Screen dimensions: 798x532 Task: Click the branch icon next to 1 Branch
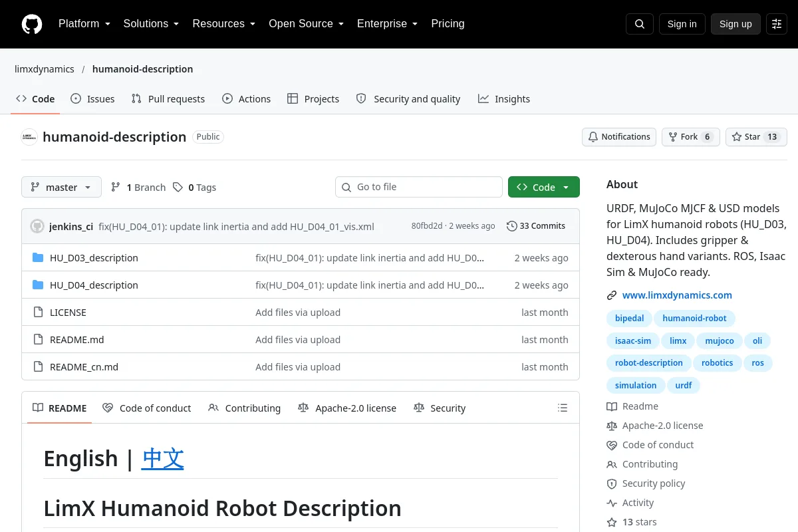tap(116, 188)
